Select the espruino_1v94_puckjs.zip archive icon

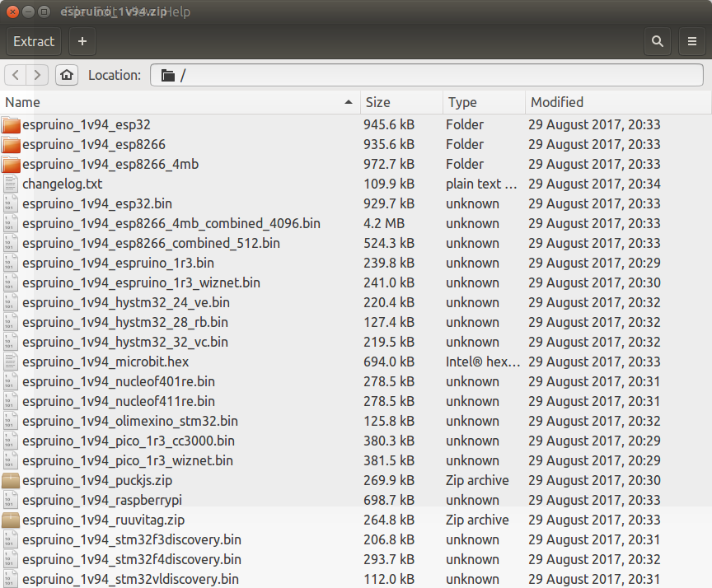(x=11, y=480)
